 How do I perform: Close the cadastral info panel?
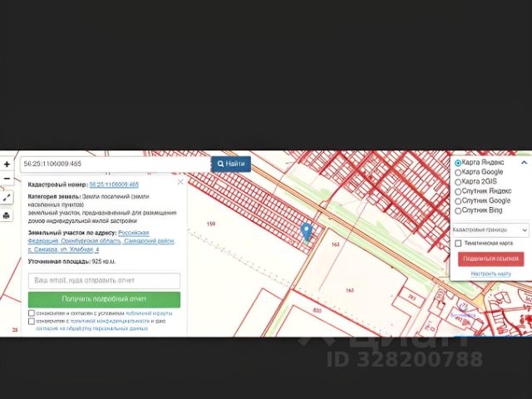click(x=180, y=182)
